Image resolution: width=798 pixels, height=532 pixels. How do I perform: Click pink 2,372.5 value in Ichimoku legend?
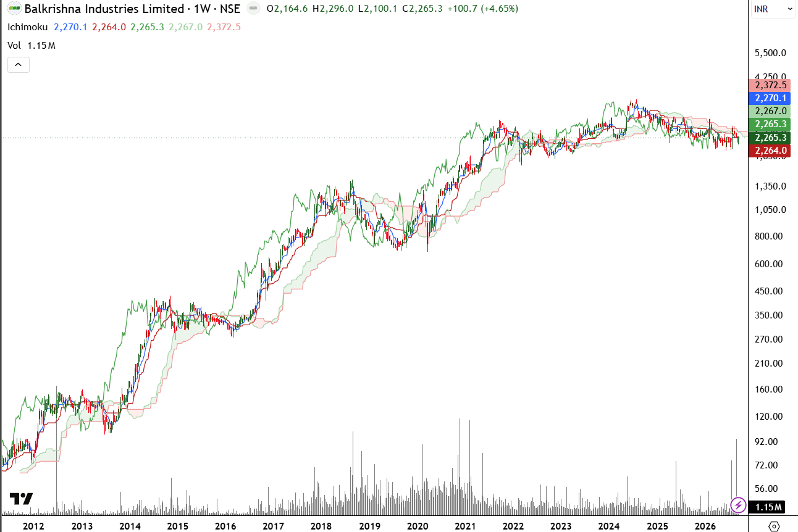point(224,27)
